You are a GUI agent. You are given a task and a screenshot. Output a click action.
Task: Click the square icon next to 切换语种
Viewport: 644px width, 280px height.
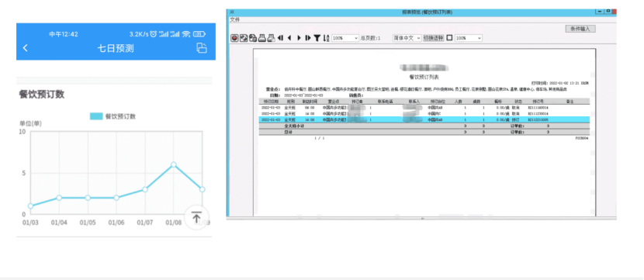449,38
